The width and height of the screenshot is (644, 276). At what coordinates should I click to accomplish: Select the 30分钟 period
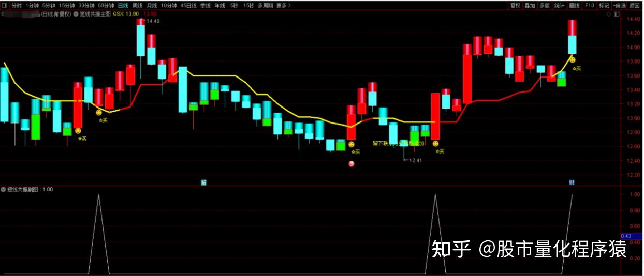(x=86, y=6)
